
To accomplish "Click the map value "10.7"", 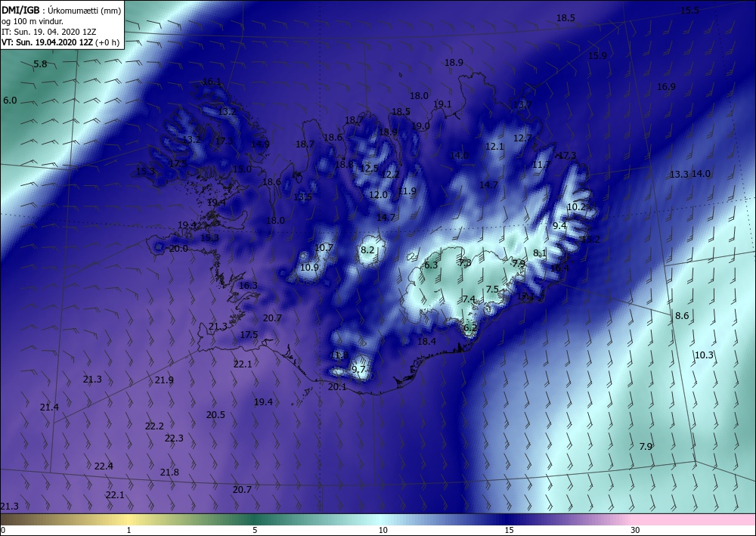I will click(x=324, y=248).
